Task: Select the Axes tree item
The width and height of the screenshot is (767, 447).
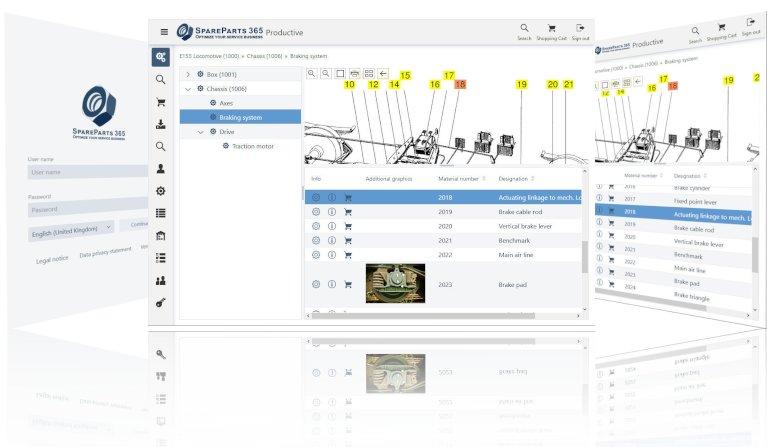Action: click(x=226, y=103)
